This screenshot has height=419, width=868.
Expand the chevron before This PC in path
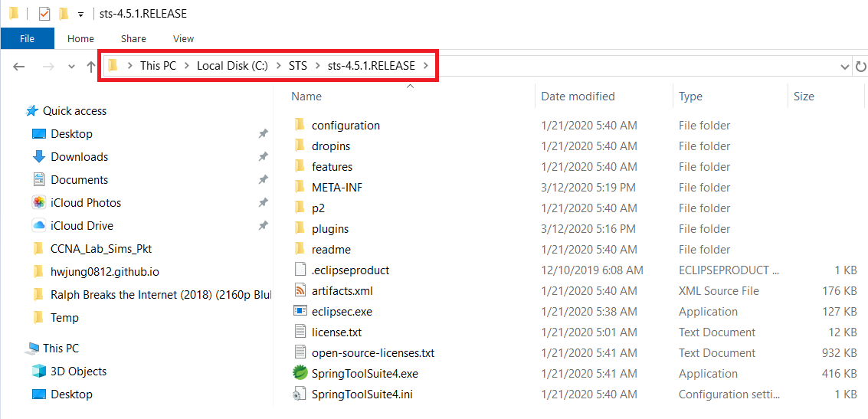(x=129, y=66)
